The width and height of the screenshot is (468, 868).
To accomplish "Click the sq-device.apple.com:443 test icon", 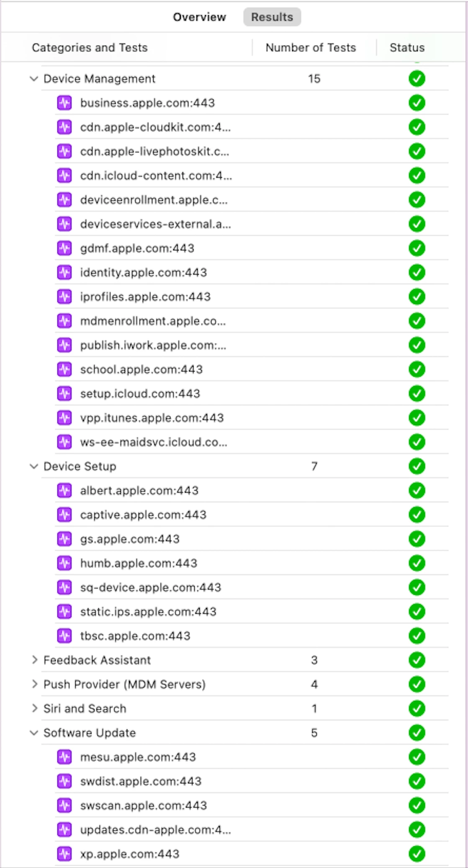I will tap(64, 587).
